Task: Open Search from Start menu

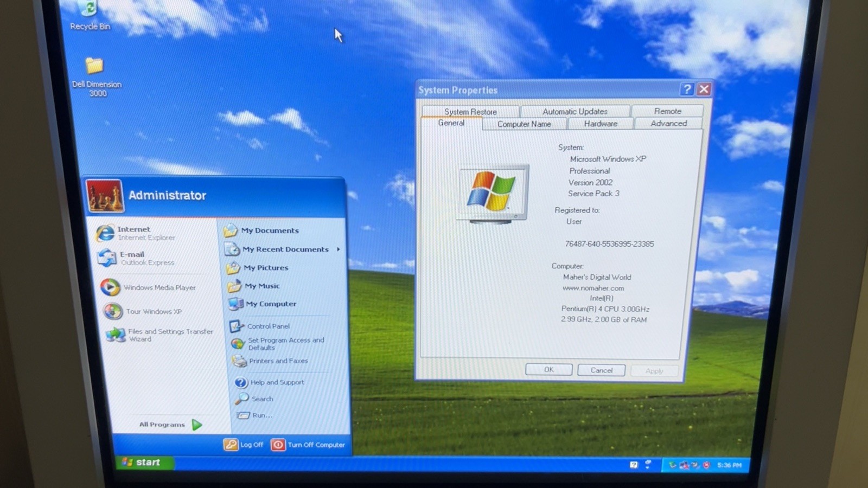Action: tap(254, 399)
